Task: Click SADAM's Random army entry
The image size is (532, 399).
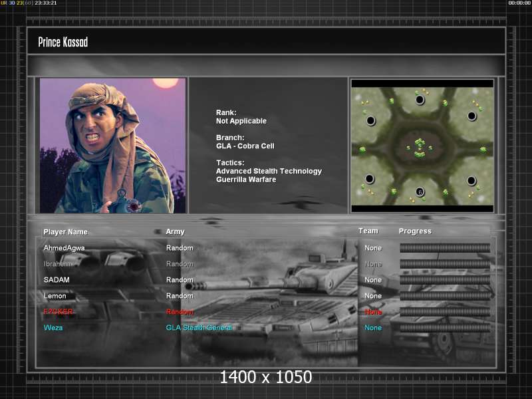Action: (x=180, y=280)
